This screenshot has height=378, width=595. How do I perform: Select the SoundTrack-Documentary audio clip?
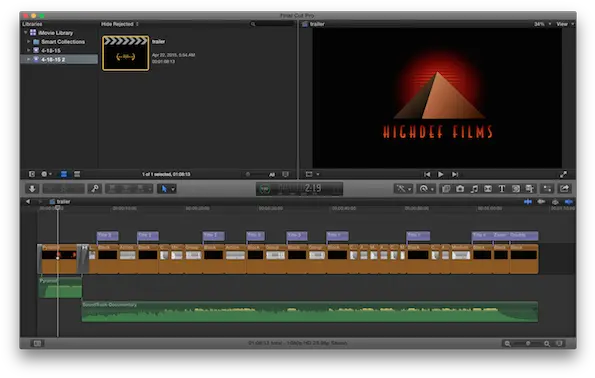(x=310, y=312)
